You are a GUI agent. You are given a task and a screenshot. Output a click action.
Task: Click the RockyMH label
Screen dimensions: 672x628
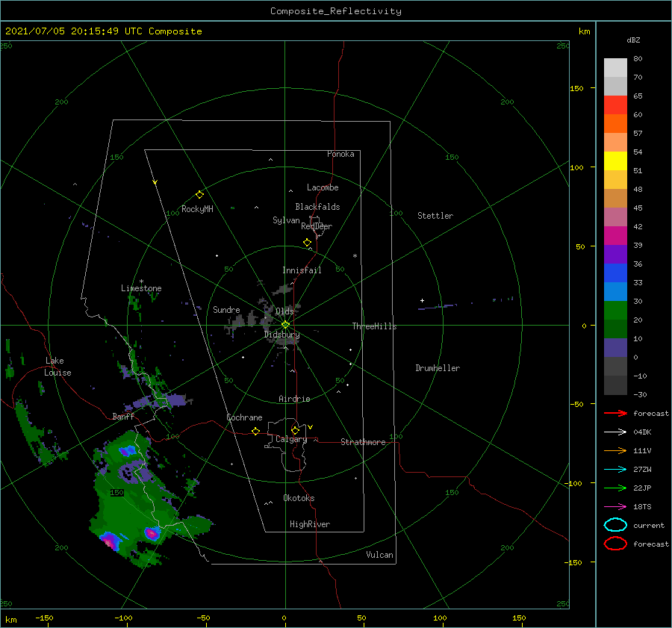(197, 209)
